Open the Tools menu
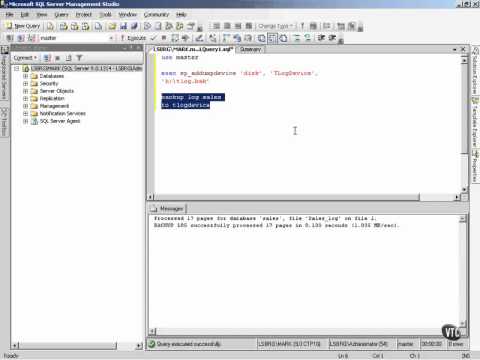 tap(105, 15)
